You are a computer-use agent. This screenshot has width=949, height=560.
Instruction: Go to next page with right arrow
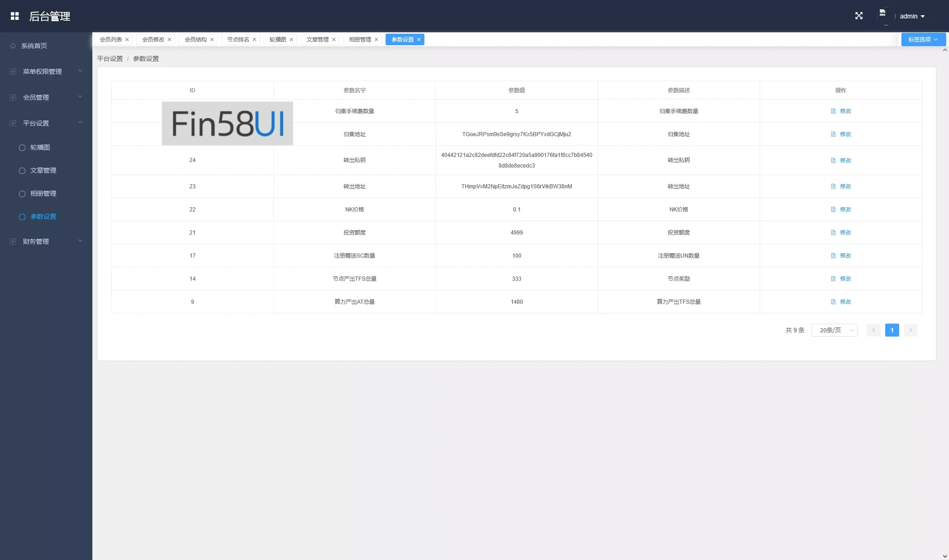910,330
